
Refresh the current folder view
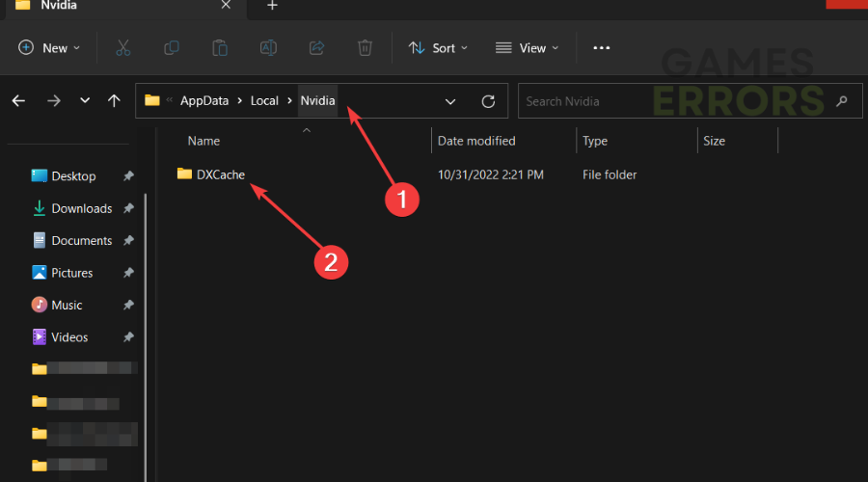click(488, 100)
